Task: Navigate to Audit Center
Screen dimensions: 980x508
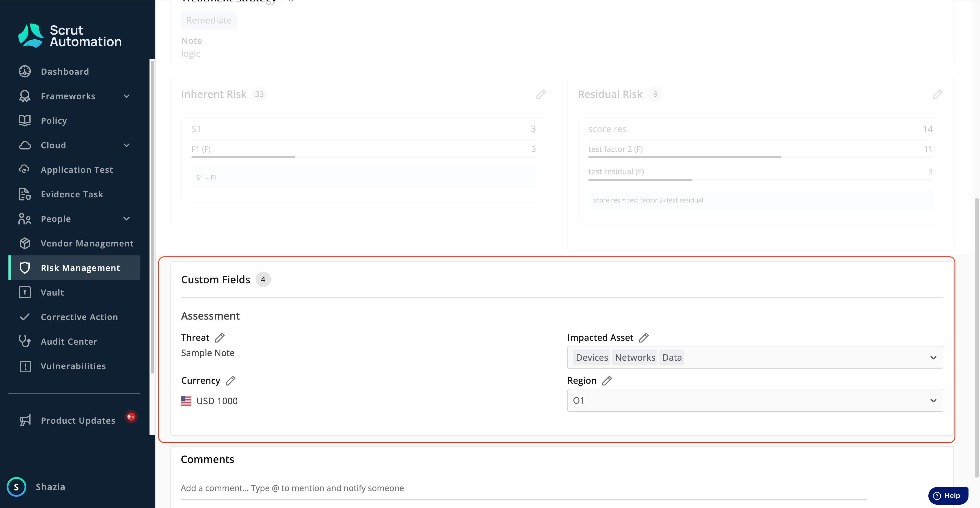Action: click(69, 342)
